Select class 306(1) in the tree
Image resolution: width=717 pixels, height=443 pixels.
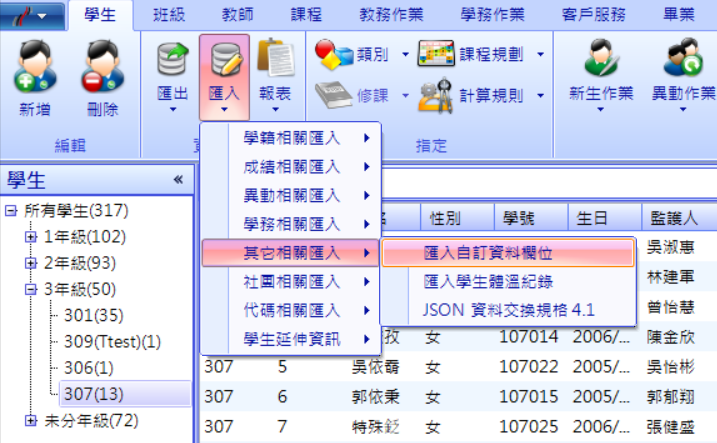click(89, 368)
